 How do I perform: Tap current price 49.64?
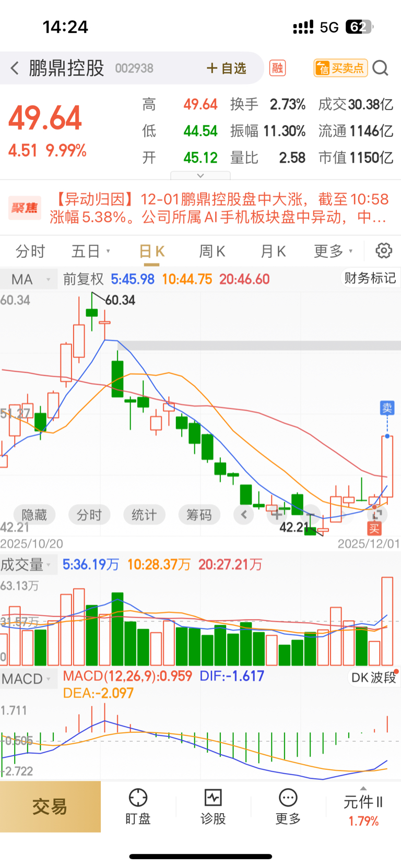click(45, 118)
